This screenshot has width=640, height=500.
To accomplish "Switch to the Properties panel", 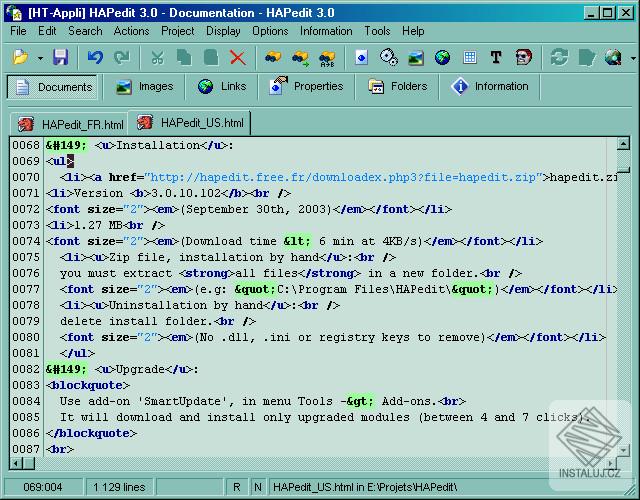I will pos(306,86).
